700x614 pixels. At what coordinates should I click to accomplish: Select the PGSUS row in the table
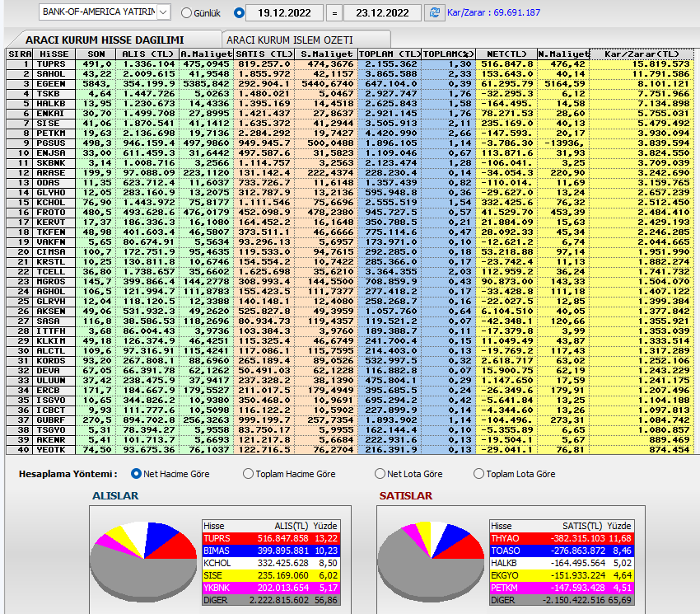tap(350, 143)
